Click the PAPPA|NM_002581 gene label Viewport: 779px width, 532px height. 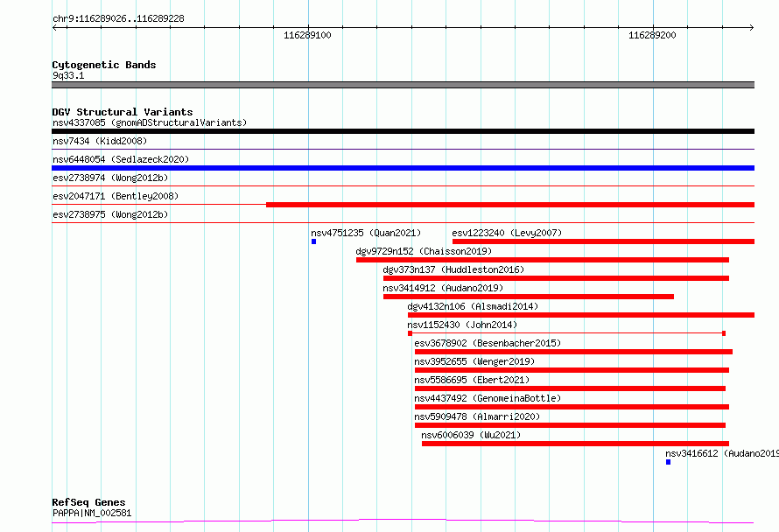[92, 513]
